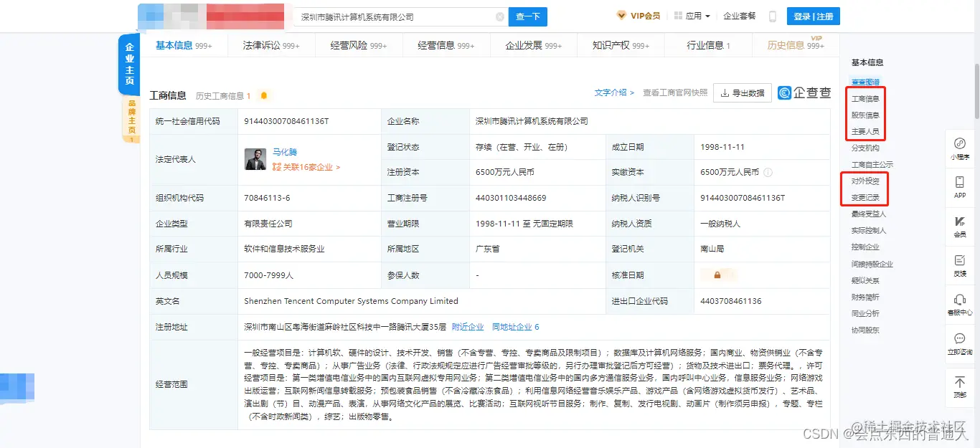Image resolution: width=980 pixels, height=448 pixels.
Task: Clear search box with the X icon
Action: (x=500, y=16)
